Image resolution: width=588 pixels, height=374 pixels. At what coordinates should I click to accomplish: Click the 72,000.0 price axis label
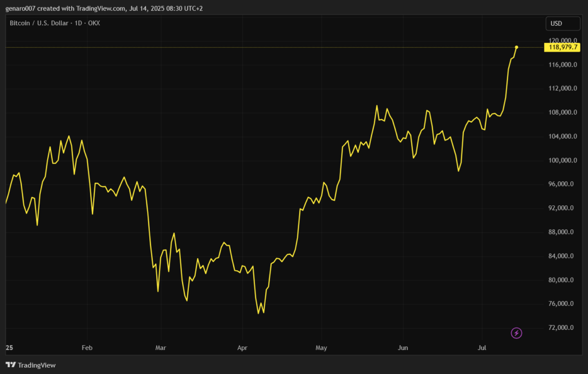coord(563,328)
